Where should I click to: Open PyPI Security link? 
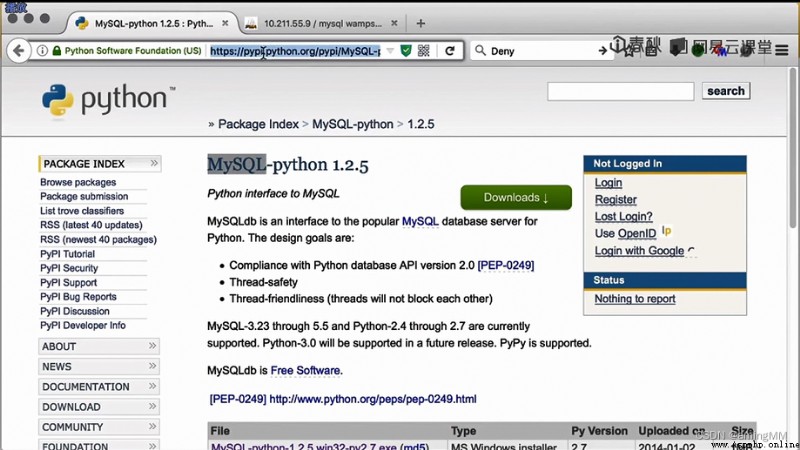tap(69, 268)
